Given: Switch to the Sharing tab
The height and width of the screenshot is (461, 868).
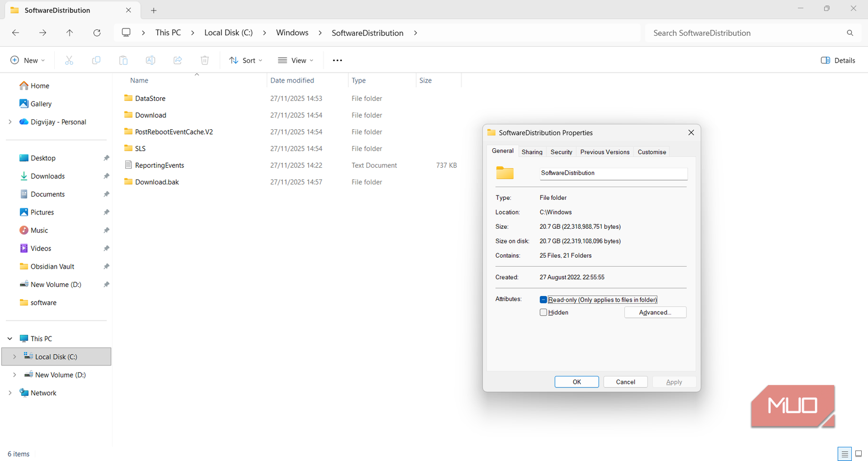Looking at the screenshot, I should [532, 152].
